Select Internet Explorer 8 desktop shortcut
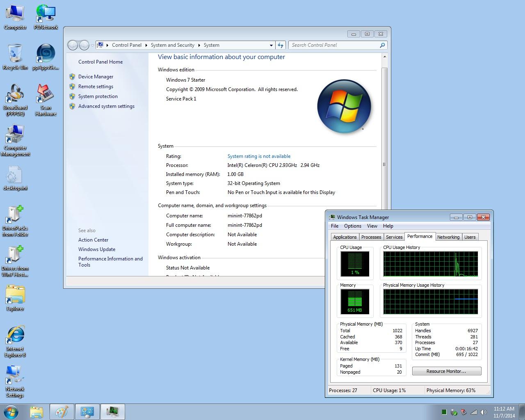Screen dimensions: 525x420 [15, 341]
